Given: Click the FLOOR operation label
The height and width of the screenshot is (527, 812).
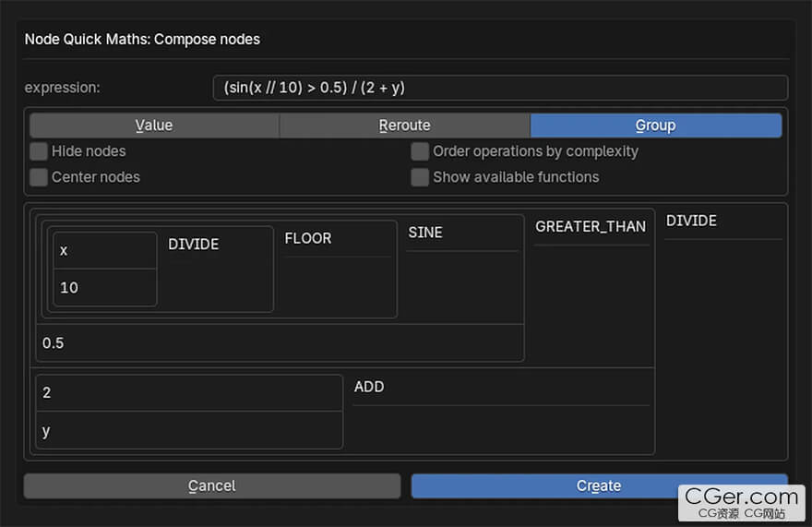Looking at the screenshot, I should (x=308, y=238).
